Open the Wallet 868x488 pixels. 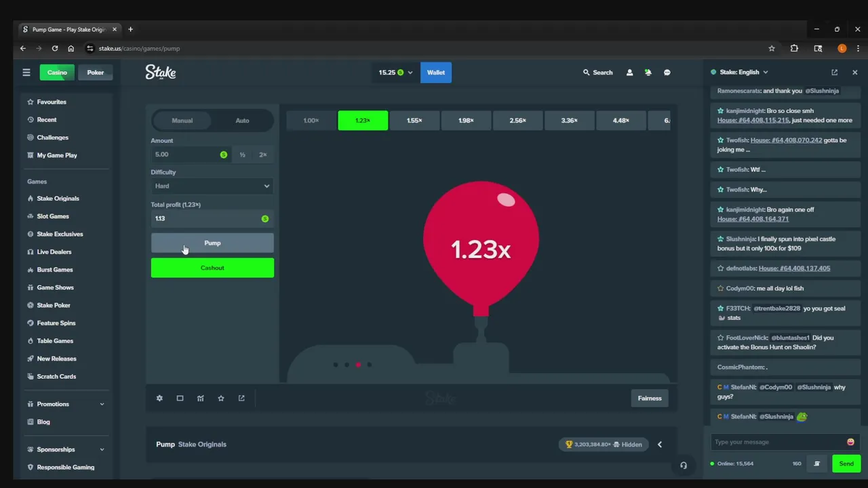point(436,73)
